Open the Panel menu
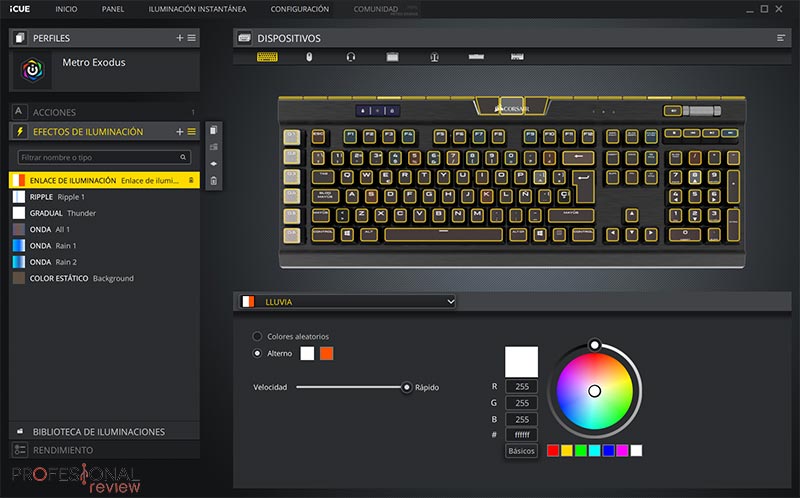 [x=113, y=9]
